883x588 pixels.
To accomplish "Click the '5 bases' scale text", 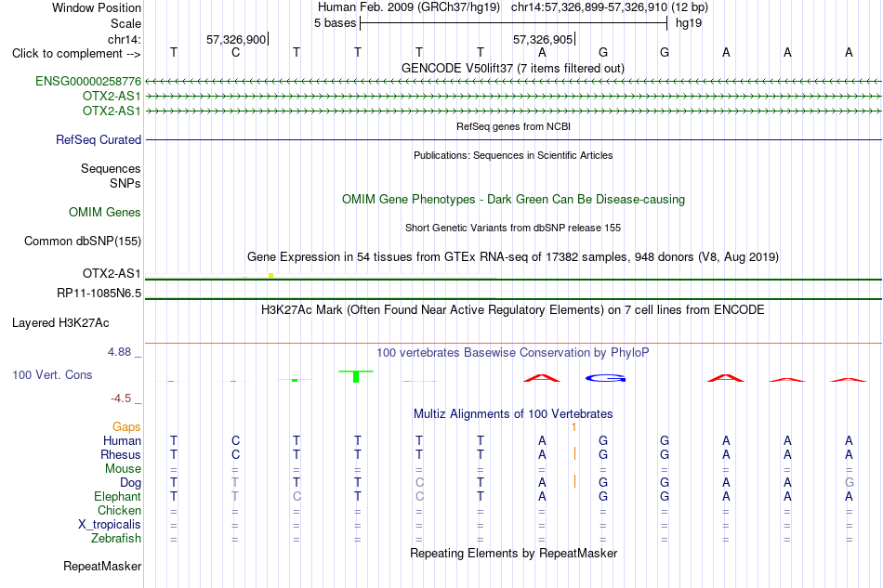I will (335, 23).
